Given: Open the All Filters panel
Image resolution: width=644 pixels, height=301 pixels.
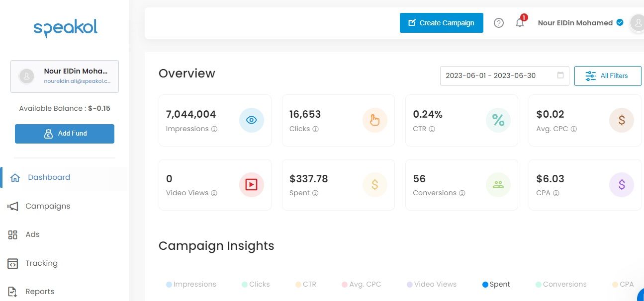Looking at the screenshot, I should (607, 75).
